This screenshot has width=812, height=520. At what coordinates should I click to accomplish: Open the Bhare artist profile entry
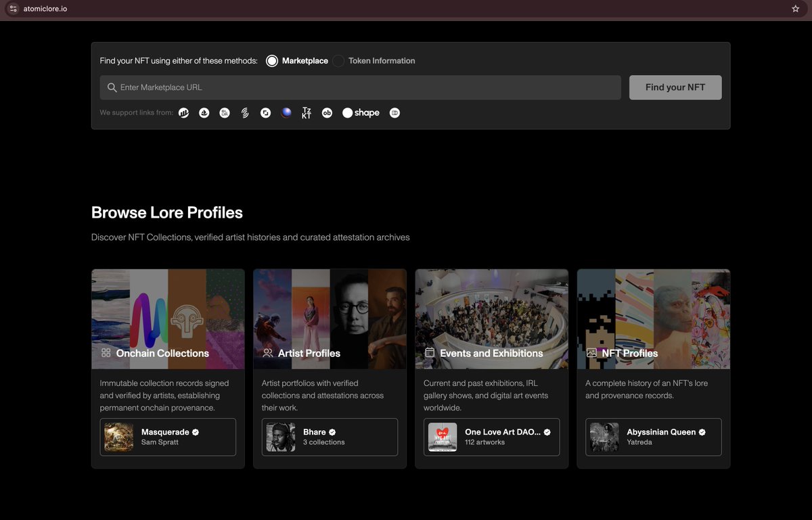click(x=330, y=437)
